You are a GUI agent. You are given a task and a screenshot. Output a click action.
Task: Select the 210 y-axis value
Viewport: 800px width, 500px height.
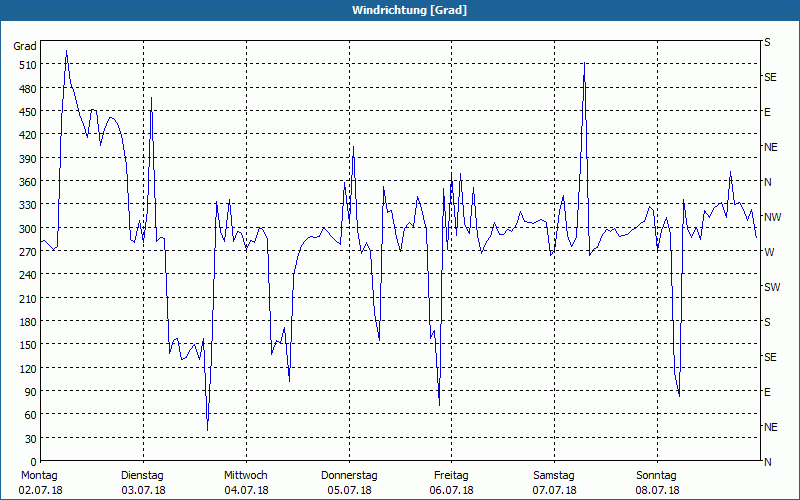click(x=28, y=298)
